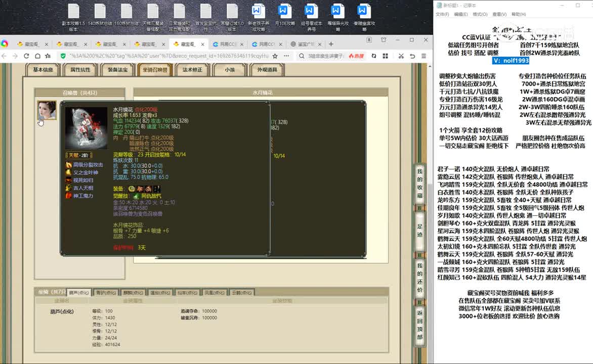593x364 pixels.
Task: Open the 雁塔异光攻略 WPS document
Action: point(337,17)
